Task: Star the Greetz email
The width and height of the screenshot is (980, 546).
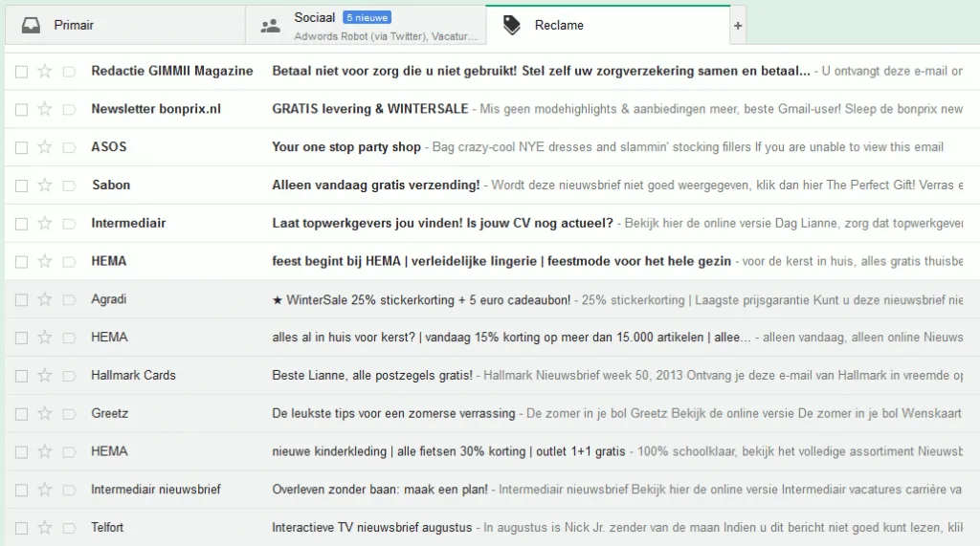Action: tap(44, 413)
